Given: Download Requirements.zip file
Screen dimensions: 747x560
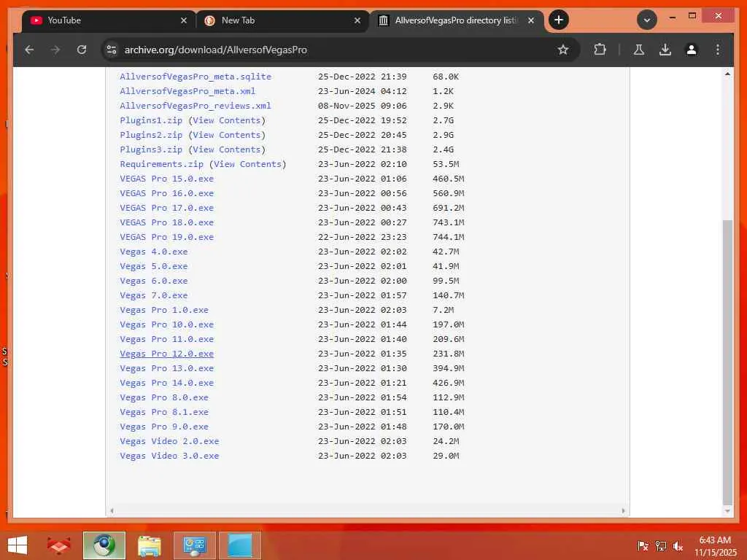Looking at the screenshot, I should [161, 164].
